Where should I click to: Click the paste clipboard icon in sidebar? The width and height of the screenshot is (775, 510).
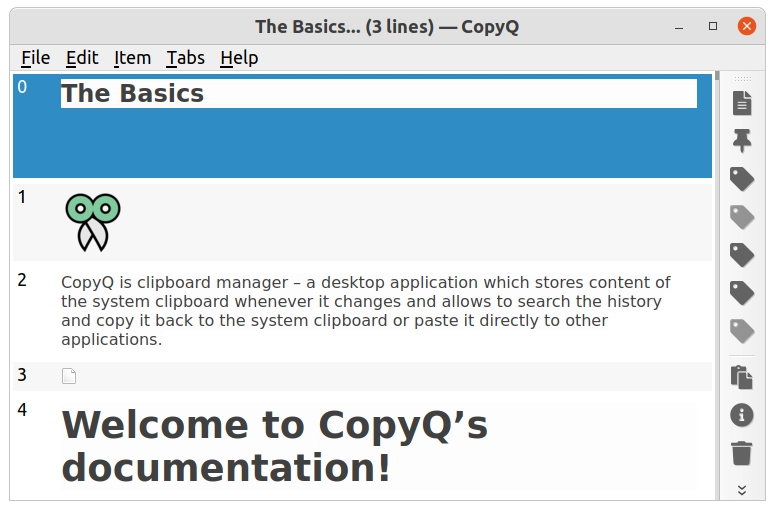(741, 377)
